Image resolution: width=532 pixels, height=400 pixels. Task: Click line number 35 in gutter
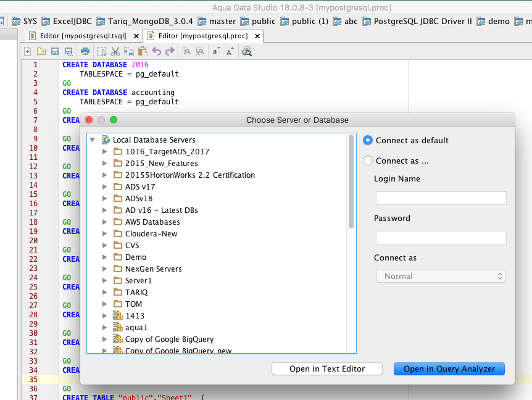click(x=33, y=379)
